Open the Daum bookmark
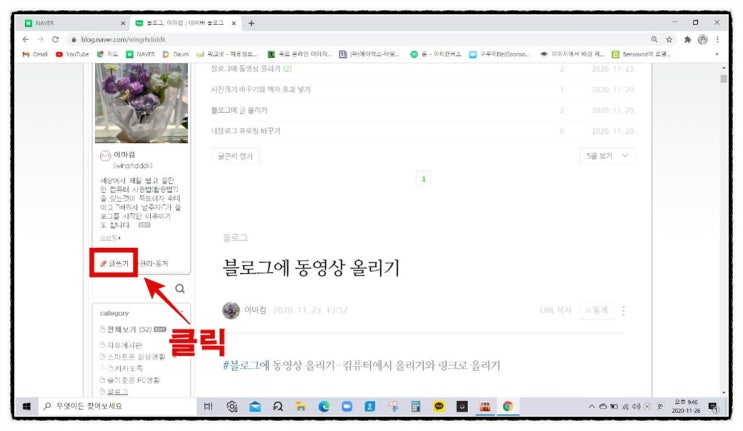Screen dimensions: 743x431 (x=175, y=54)
